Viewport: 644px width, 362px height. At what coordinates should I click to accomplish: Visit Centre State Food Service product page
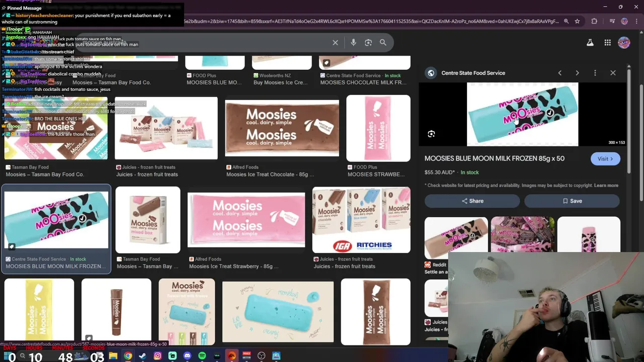click(605, 159)
